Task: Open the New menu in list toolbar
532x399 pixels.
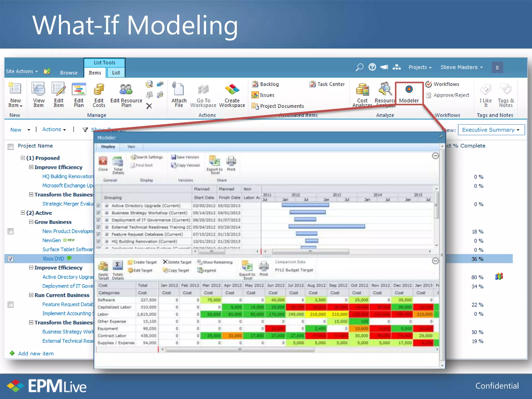Action: 20,130
